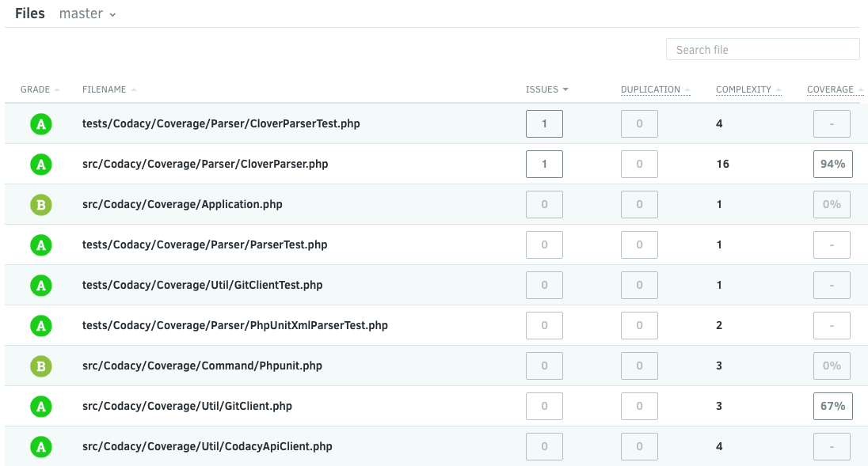This screenshot has width=868, height=466.
Task: Click issues count box for CloverParserTest.php
Action: point(544,124)
